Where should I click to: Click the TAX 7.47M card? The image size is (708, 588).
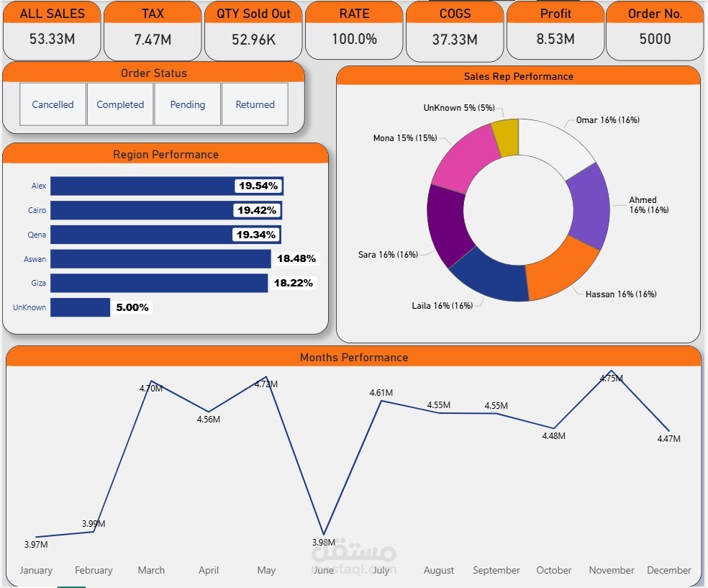tap(153, 31)
